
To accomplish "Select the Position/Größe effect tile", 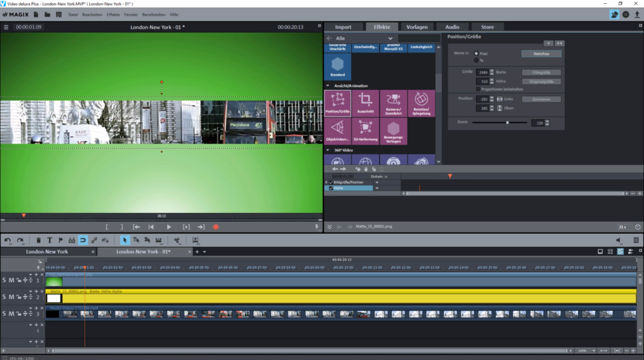I will pos(338,103).
